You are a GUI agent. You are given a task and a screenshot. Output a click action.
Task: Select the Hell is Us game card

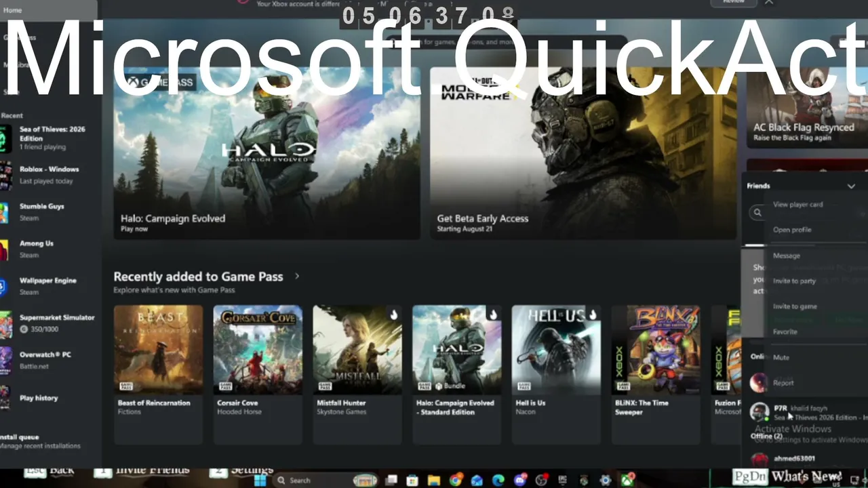tap(556, 374)
